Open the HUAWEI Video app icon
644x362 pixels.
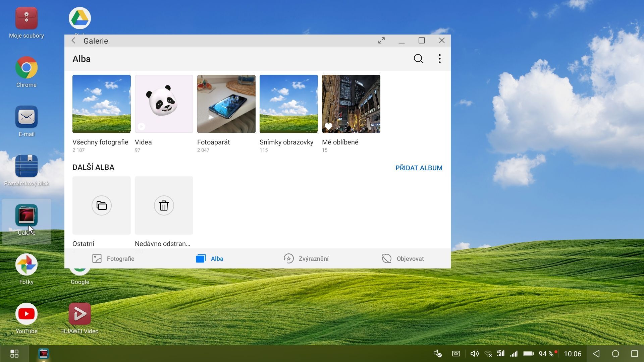tap(80, 314)
